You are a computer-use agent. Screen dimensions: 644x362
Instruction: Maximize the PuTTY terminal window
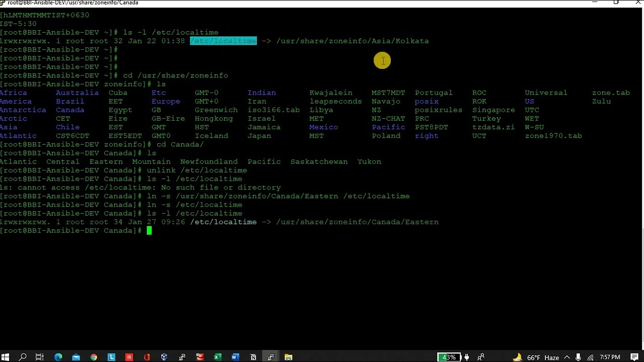616,3
